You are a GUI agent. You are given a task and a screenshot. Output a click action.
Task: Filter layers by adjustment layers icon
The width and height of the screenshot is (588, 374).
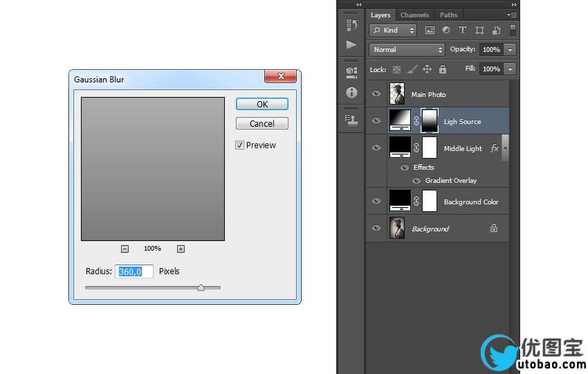coord(446,30)
